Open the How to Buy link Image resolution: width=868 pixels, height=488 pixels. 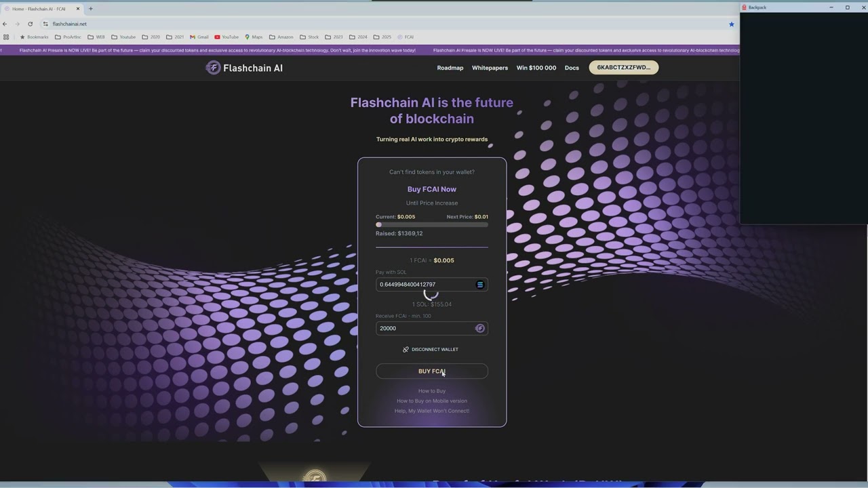pos(432,391)
